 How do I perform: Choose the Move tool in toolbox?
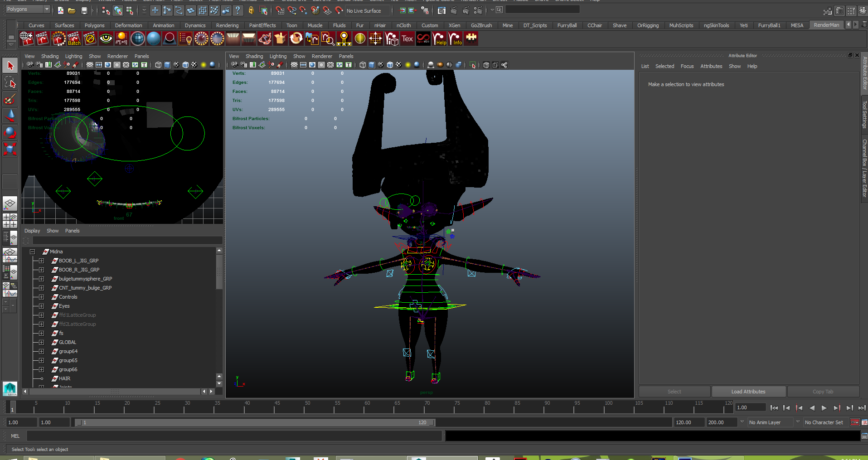point(10,116)
